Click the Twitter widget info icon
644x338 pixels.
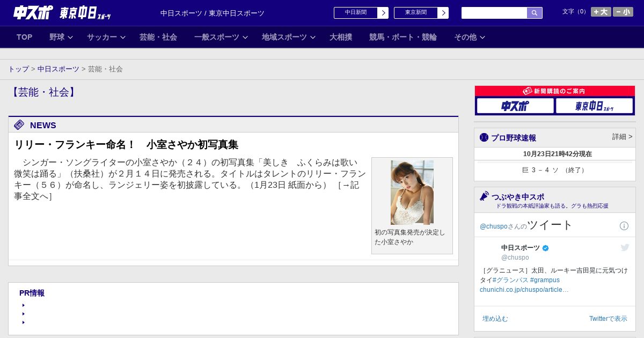[624, 226]
